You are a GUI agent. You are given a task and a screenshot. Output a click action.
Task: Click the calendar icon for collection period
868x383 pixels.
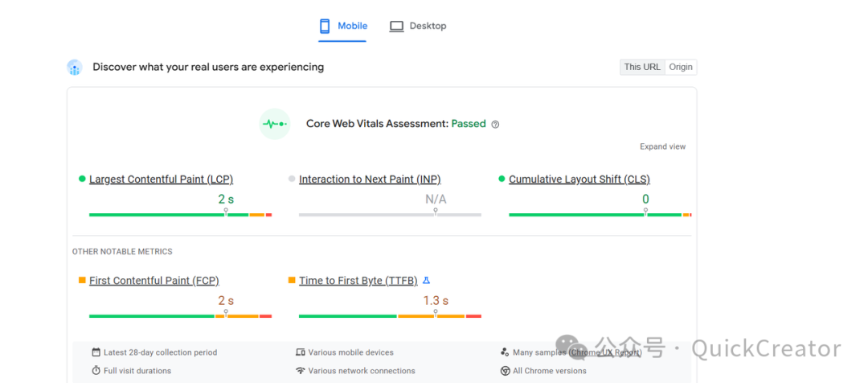click(96, 352)
